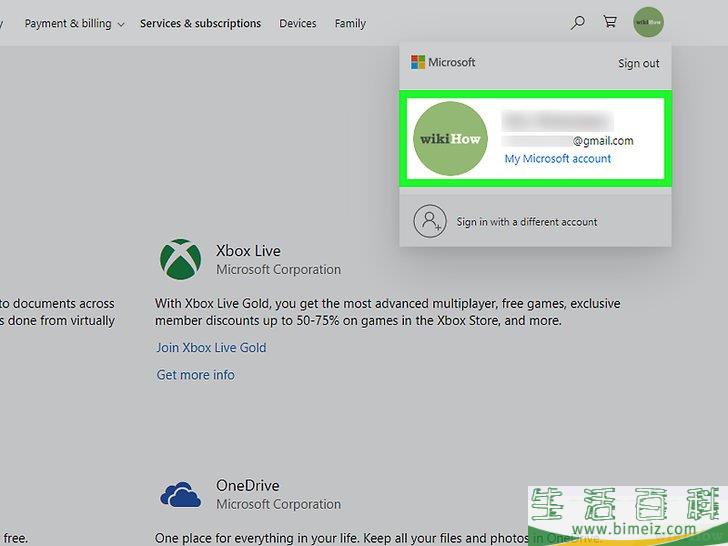
Task: Click the Xbox Live Gold description paragraph
Action: [x=388, y=312]
